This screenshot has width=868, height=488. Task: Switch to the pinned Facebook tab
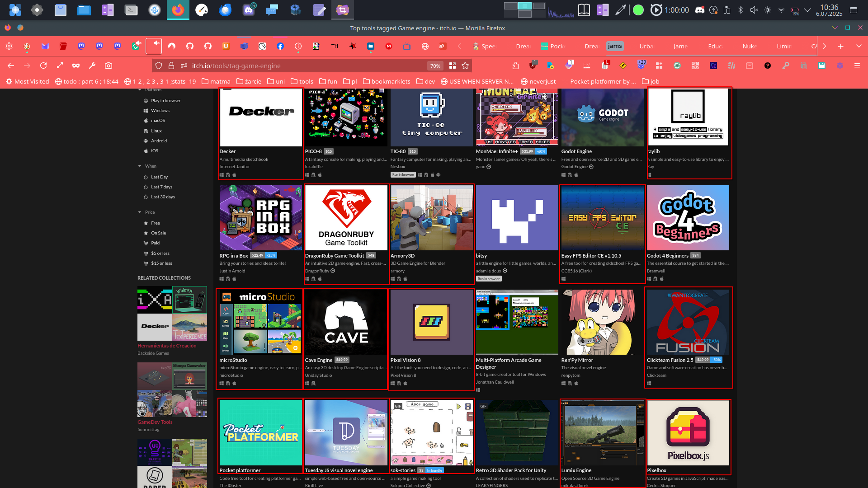[280, 46]
